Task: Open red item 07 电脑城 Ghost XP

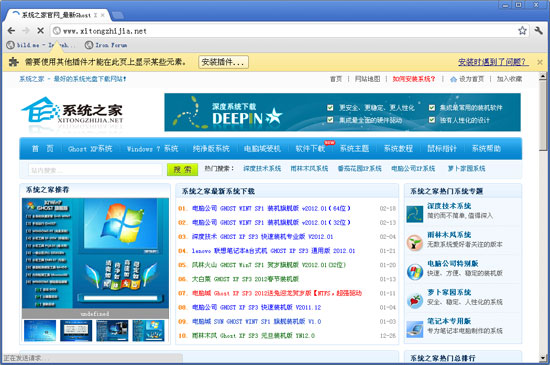Action: (277, 293)
